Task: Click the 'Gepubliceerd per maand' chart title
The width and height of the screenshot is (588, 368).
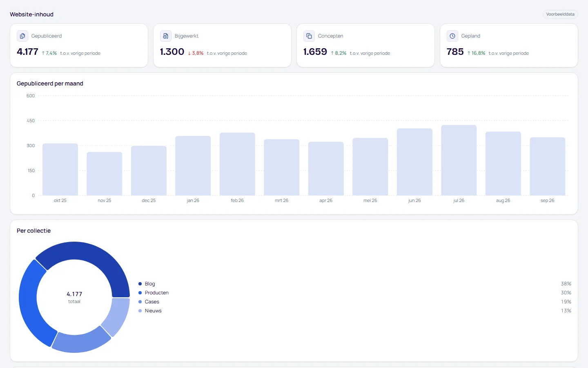Action: tap(50, 83)
